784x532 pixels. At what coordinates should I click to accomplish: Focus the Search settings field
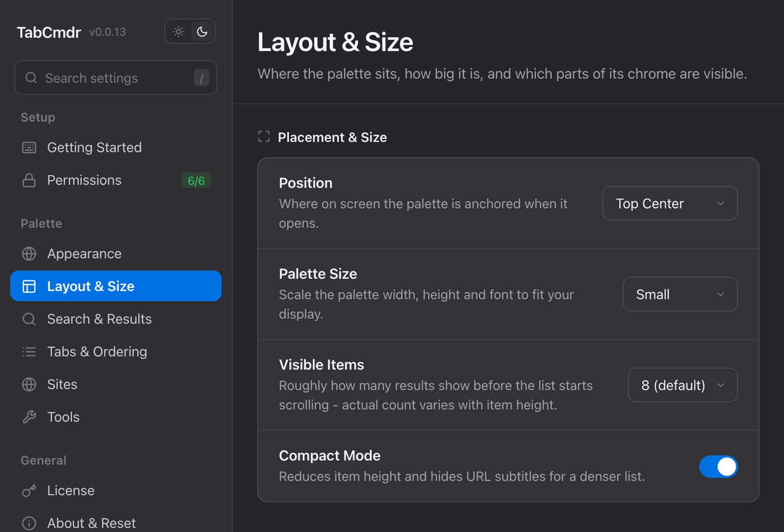click(x=116, y=78)
